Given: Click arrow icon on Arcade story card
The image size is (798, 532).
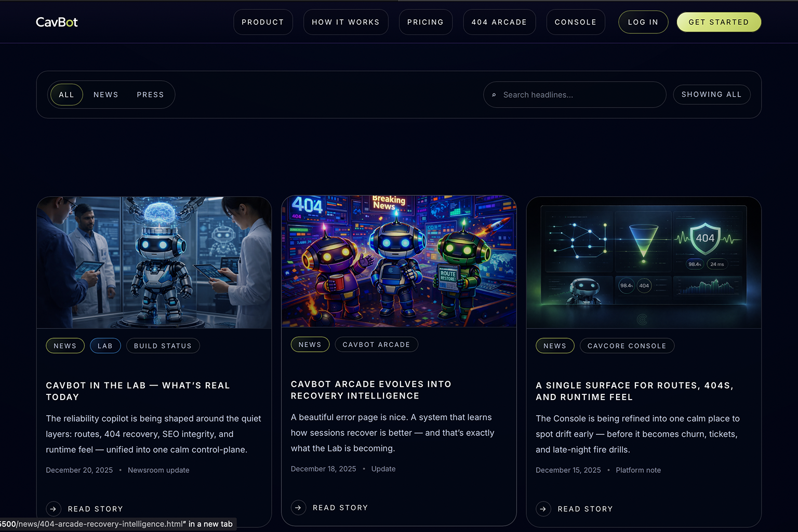Looking at the screenshot, I should 298,508.
